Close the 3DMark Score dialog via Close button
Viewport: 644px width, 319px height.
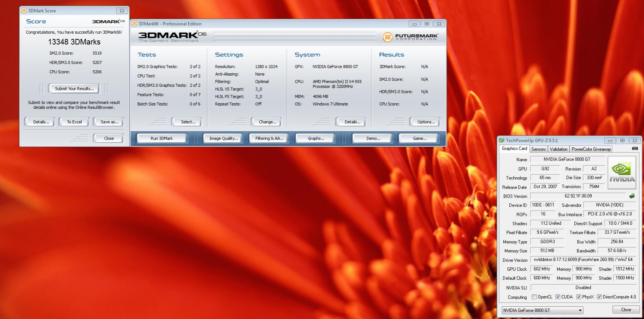[x=109, y=138]
